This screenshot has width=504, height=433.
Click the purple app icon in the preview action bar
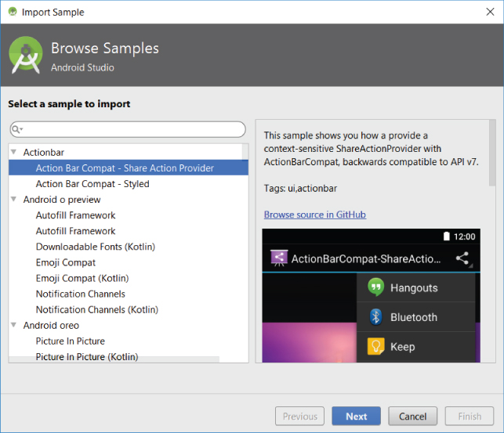279,258
